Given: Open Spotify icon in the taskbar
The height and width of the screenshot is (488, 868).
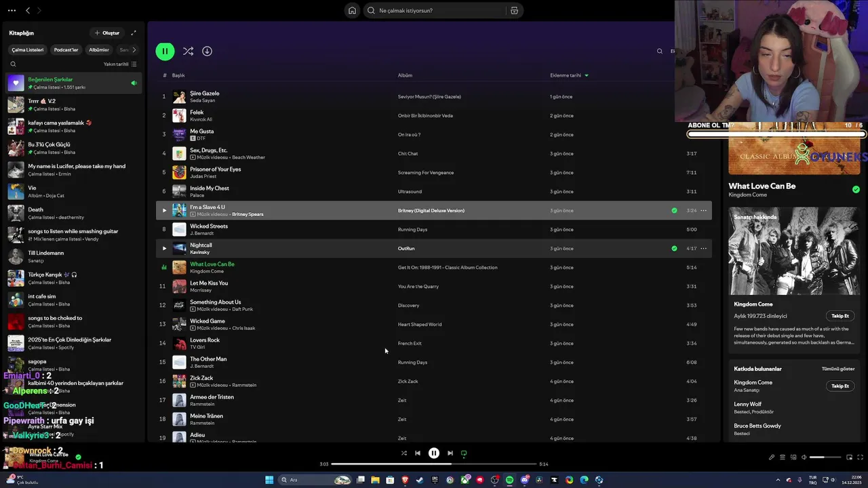Looking at the screenshot, I should (509, 480).
